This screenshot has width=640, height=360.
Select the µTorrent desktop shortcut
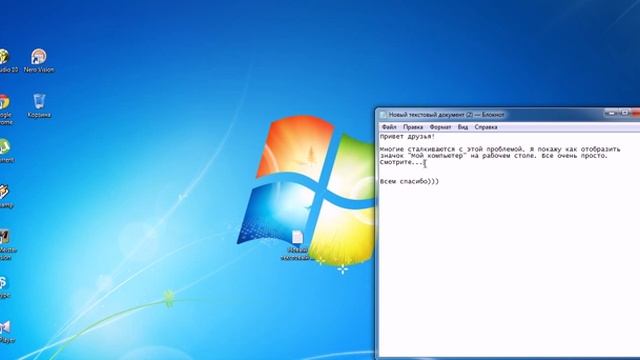5,150
